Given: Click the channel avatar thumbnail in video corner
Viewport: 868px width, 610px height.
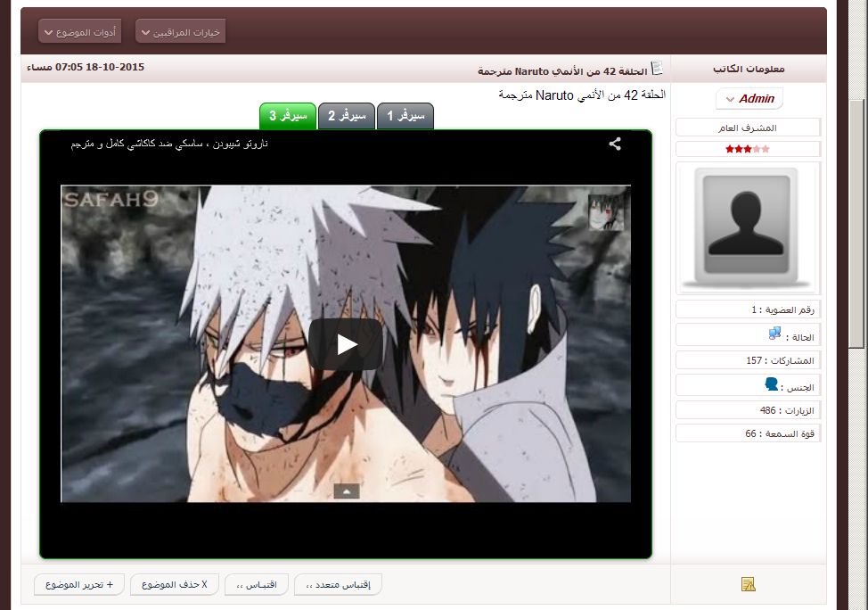Looking at the screenshot, I should coord(607,211).
